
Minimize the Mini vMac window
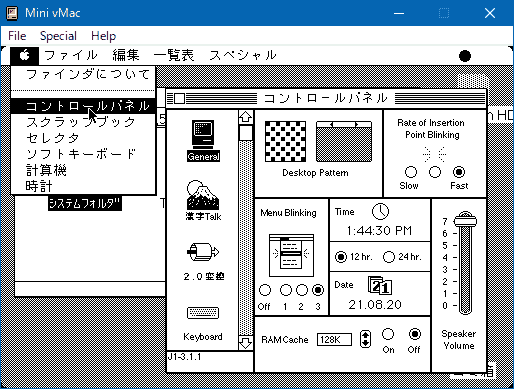coord(399,13)
